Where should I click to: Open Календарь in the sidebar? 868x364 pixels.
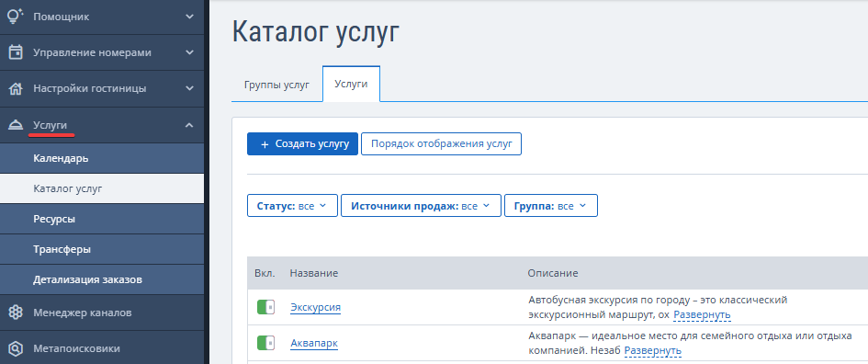click(x=102, y=158)
